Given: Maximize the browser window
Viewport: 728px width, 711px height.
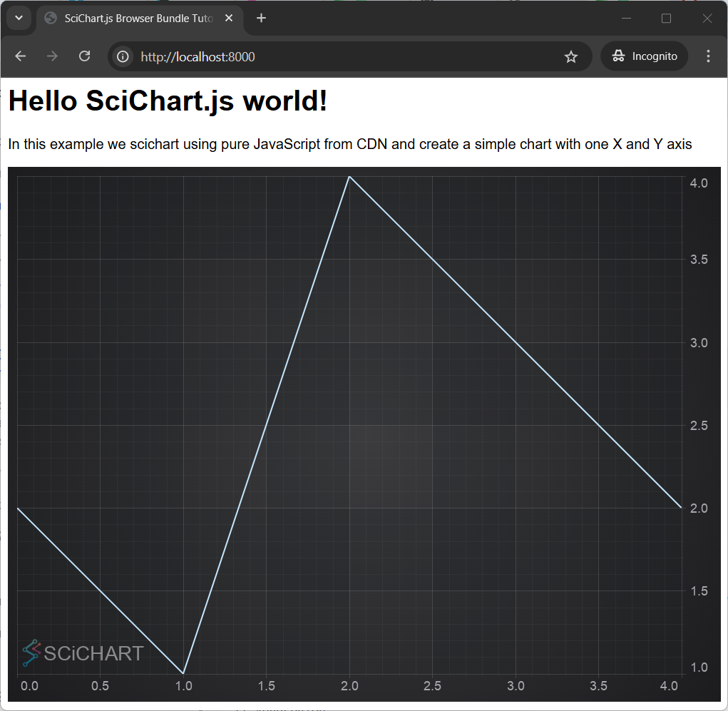Looking at the screenshot, I should (x=666, y=19).
